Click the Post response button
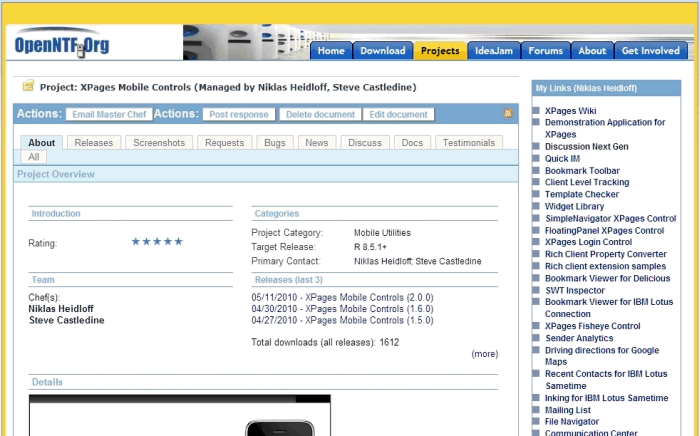700x436 pixels. click(239, 114)
